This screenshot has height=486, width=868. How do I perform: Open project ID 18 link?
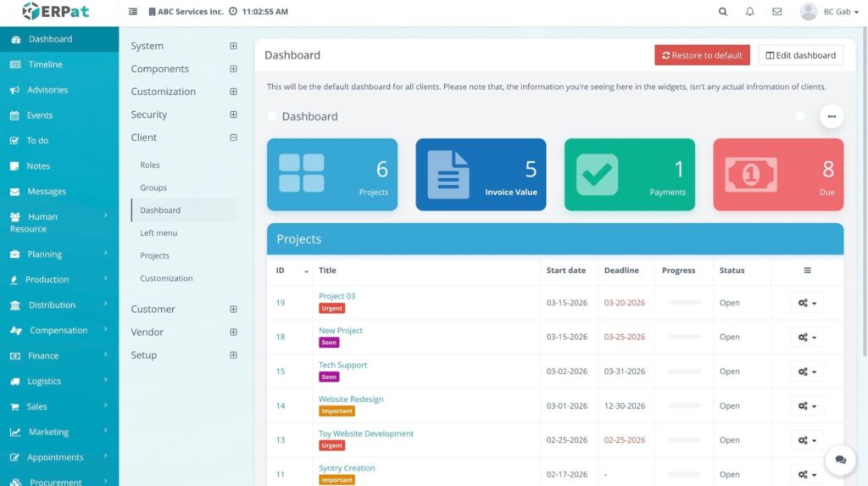pos(280,337)
